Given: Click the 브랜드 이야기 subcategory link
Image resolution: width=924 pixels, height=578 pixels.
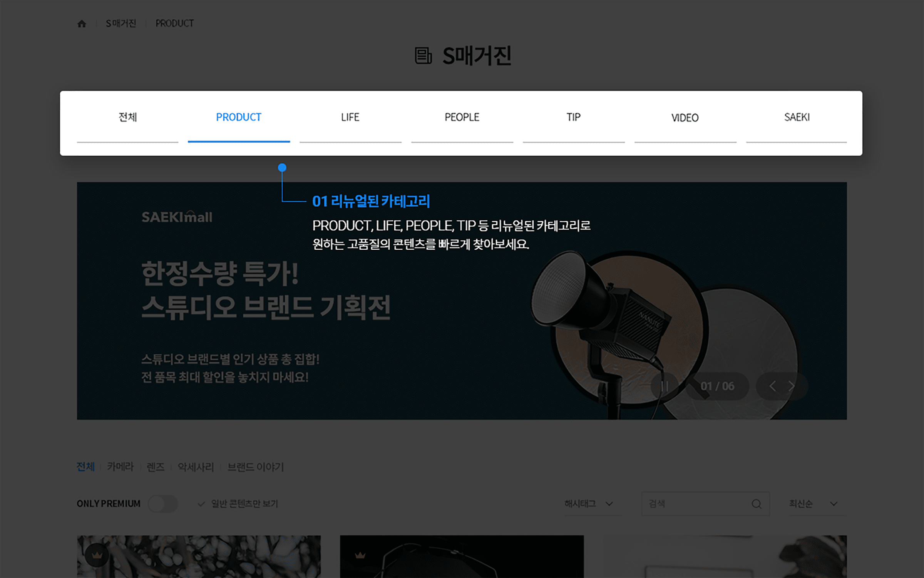Looking at the screenshot, I should [x=256, y=467].
